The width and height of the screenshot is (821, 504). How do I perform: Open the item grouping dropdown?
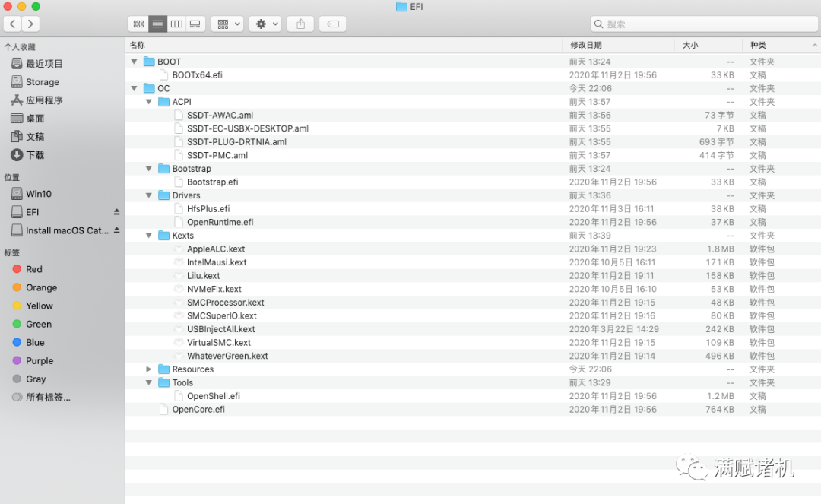click(x=227, y=24)
